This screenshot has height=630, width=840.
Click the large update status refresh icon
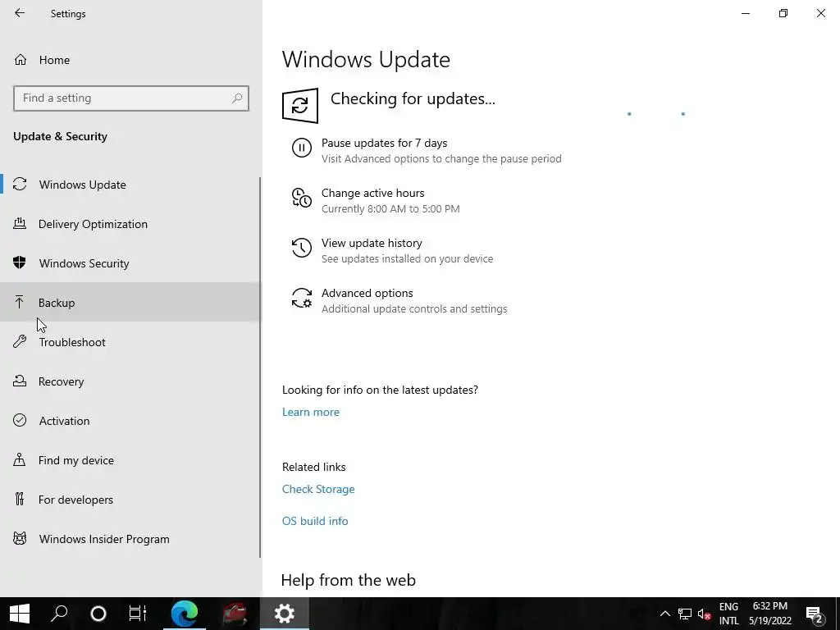click(300, 106)
